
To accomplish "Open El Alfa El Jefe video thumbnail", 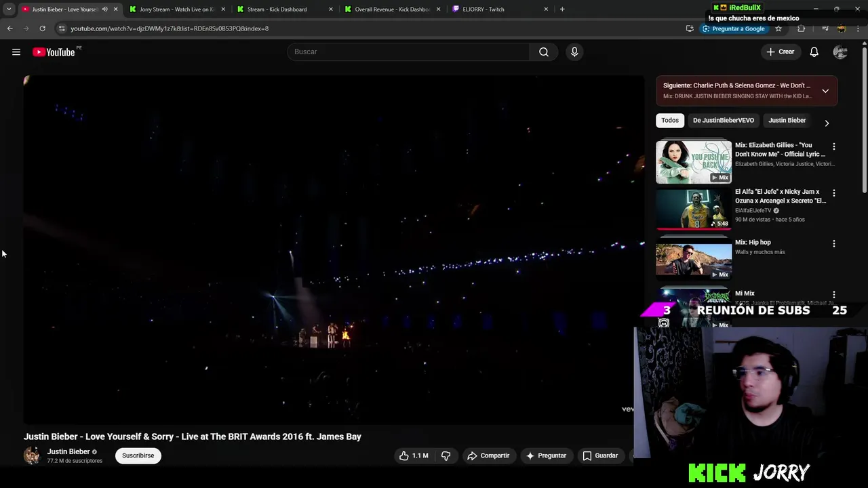I will click(694, 209).
